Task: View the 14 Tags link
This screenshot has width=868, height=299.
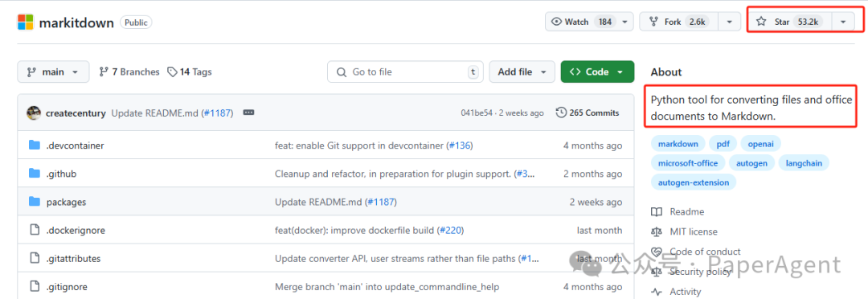Action: point(190,72)
